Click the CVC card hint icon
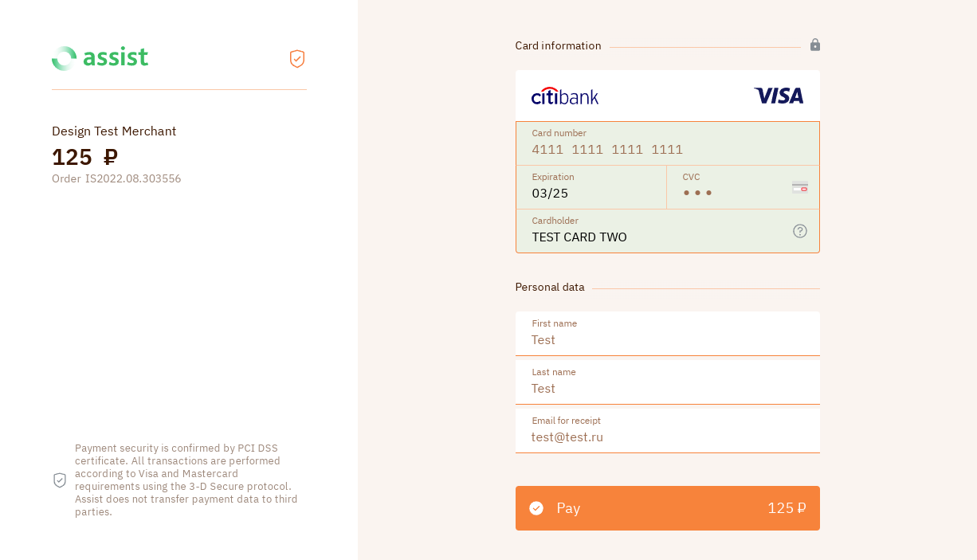Image resolution: width=977 pixels, height=560 pixels. (800, 187)
